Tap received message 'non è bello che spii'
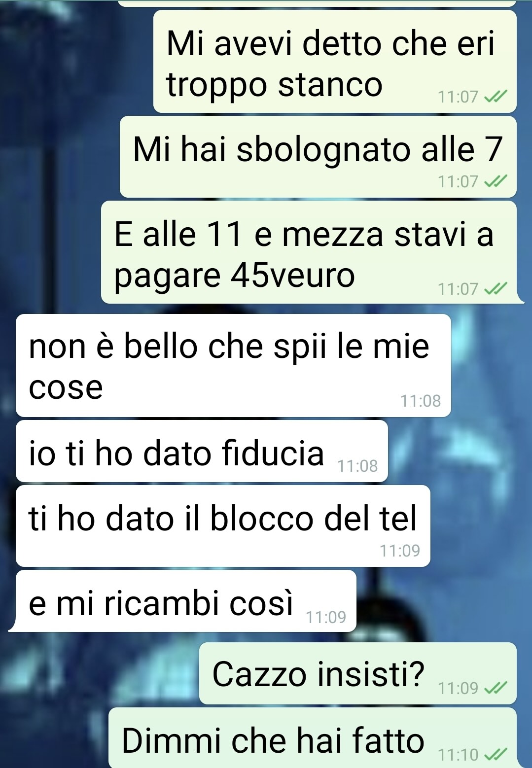The height and width of the screenshot is (768, 532). 233,365
